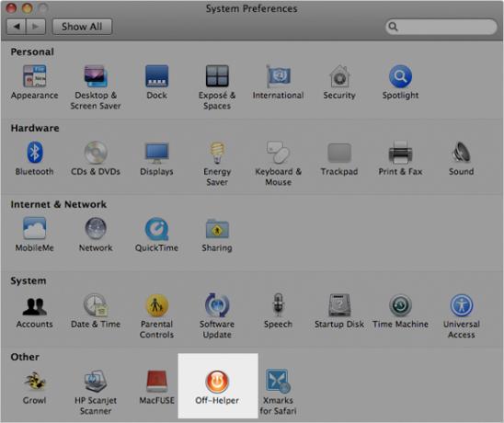Screen dimensions: 504x423
Task: Go back with the left arrow button
Action: (17, 27)
